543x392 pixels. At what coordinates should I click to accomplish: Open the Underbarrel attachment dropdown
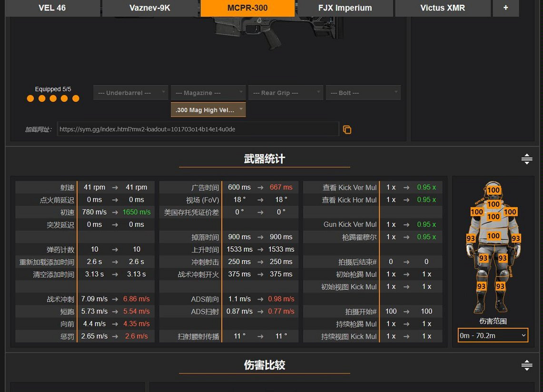(131, 93)
